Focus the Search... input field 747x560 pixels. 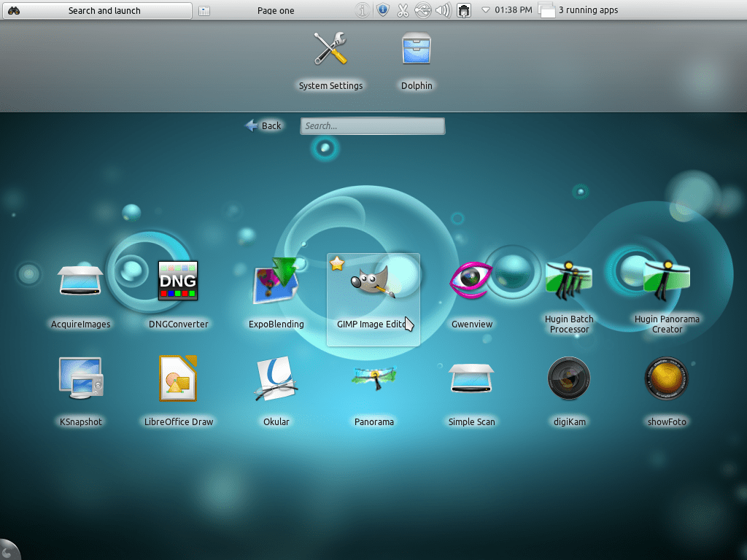(373, 126)
